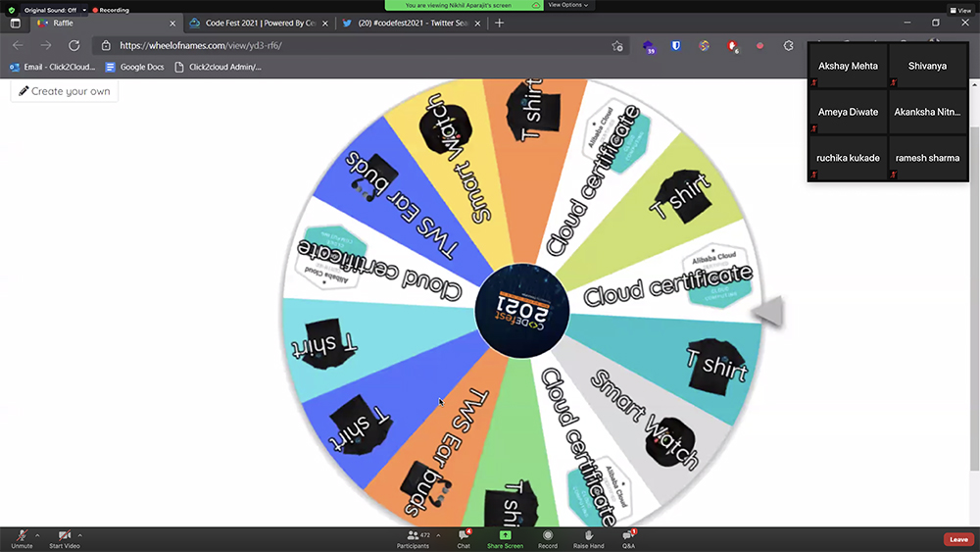Open a new browser tab
Viewport: 980px width, 552px height.
coord(499,24)
